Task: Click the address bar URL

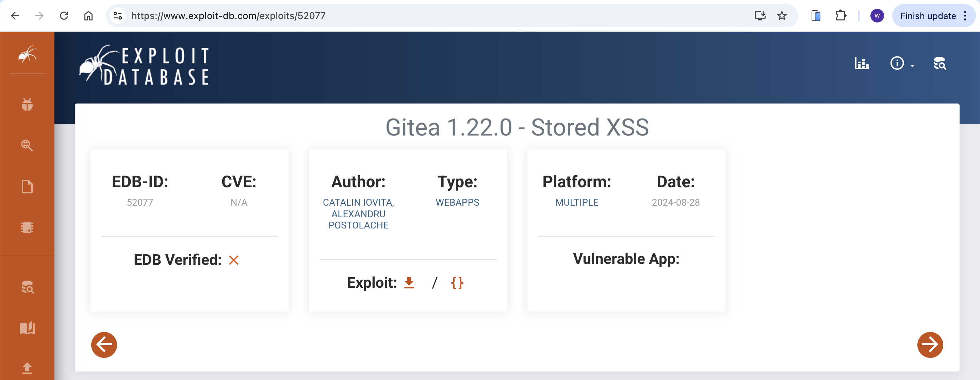Action: 228,16
